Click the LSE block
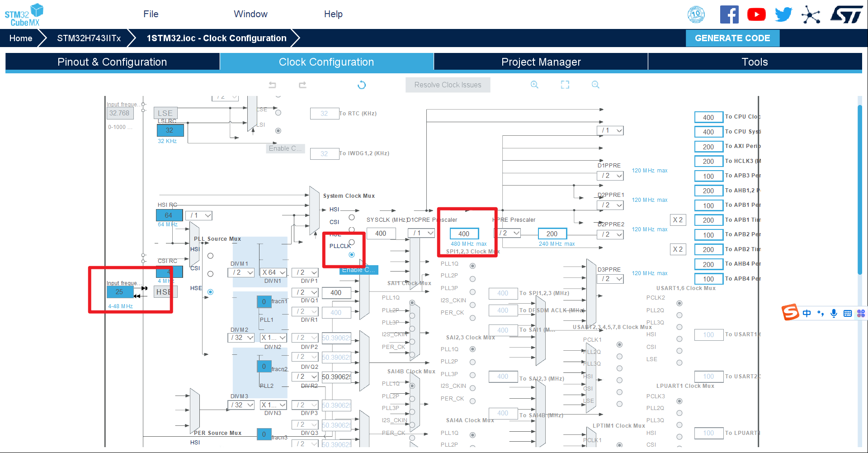This screenshot has width=868, height=453. (x=165, y=113)
